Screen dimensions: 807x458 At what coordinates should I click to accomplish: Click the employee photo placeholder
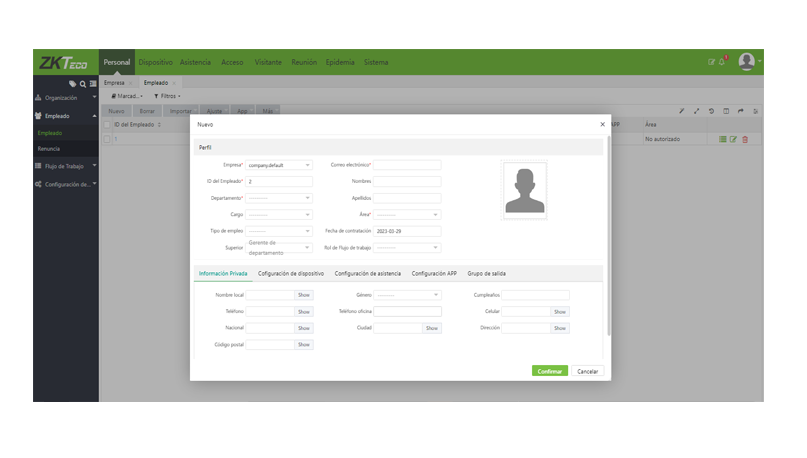pyautogui.click(x=525, y=191)
